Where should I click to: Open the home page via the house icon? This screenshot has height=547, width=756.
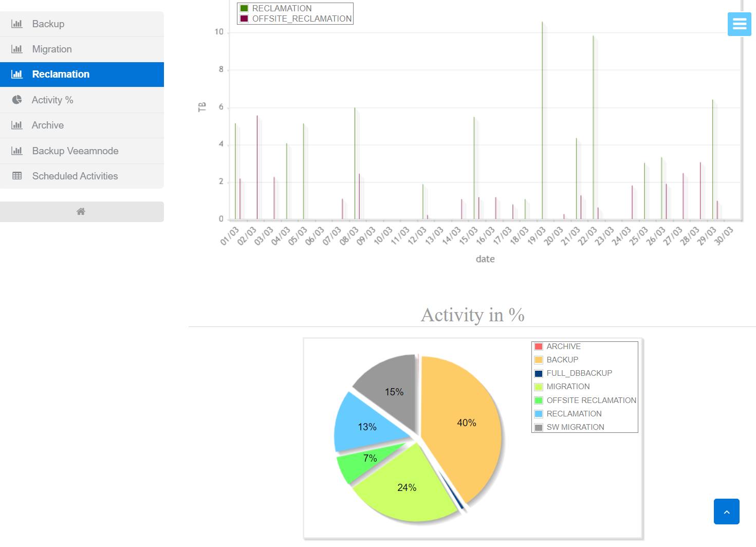81,211
